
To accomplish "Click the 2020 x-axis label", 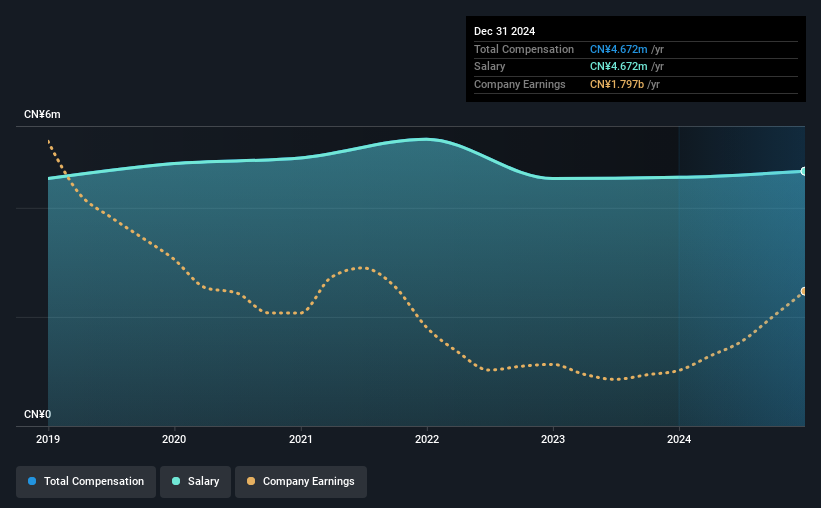I will click(x=174, y=439).
